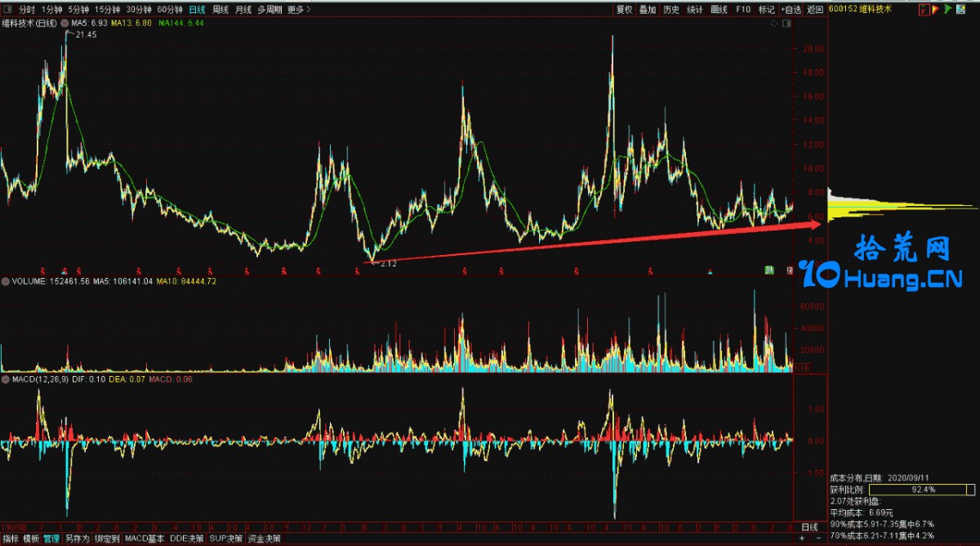Select the DDE决策 indicator tab

(187, 539)
